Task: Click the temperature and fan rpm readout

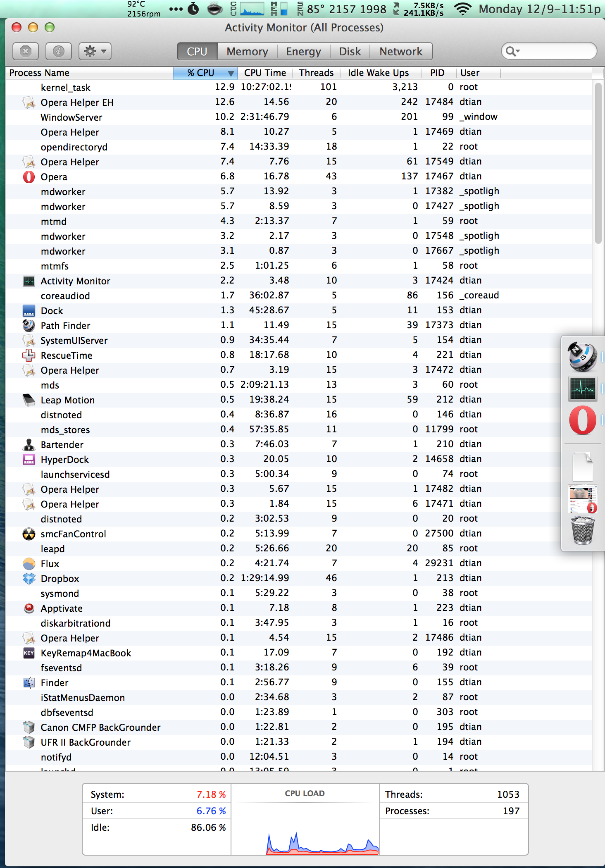Action: coord(143,9)
